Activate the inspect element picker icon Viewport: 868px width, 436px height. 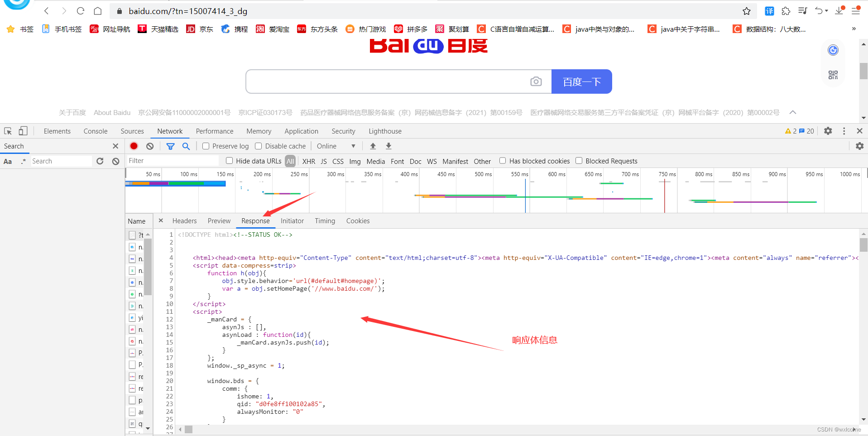[x=8, y=131]
